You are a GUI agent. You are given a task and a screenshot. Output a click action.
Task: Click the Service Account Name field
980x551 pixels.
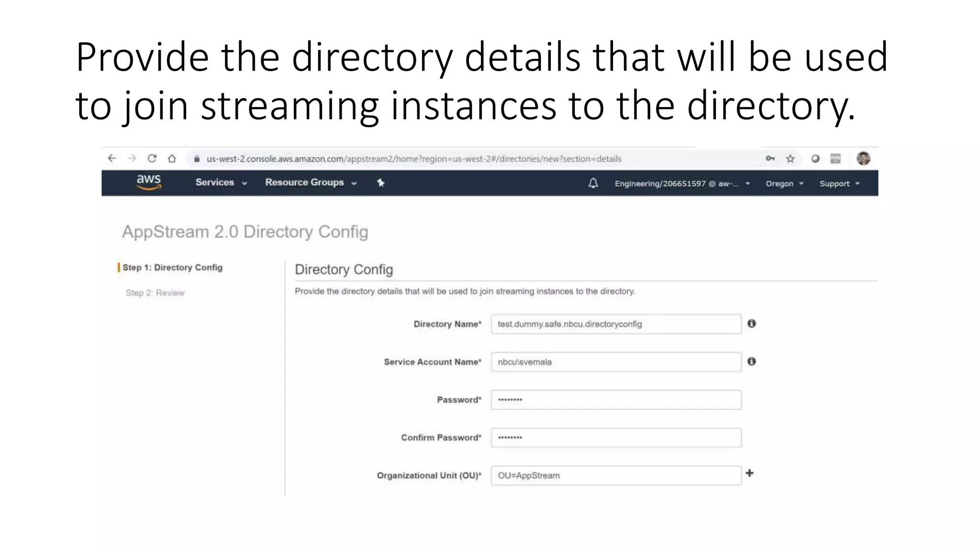(616, 362)
